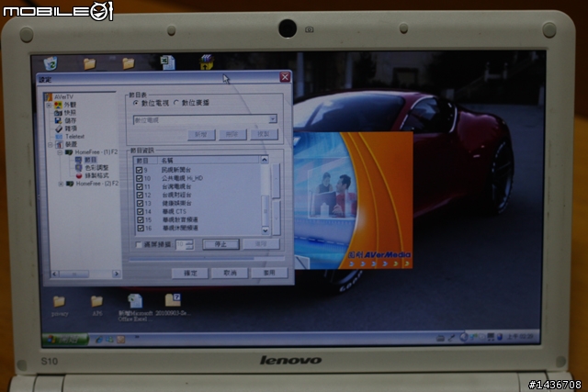Image resolution: width=588 pixels, height=392 pixels.
Task: Select the Teletext icon in tree
Action: click(x=59, y=137)
